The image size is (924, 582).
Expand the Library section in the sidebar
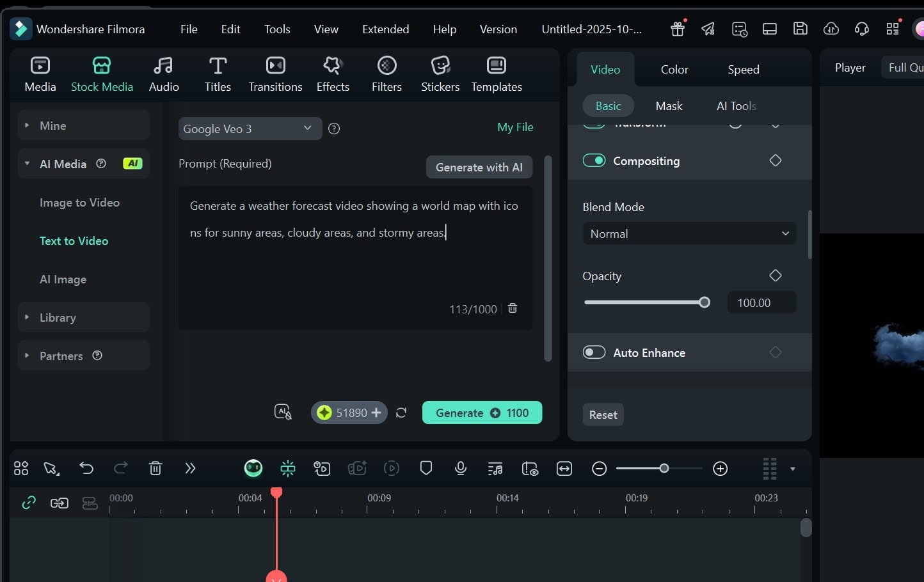(58, 317)
